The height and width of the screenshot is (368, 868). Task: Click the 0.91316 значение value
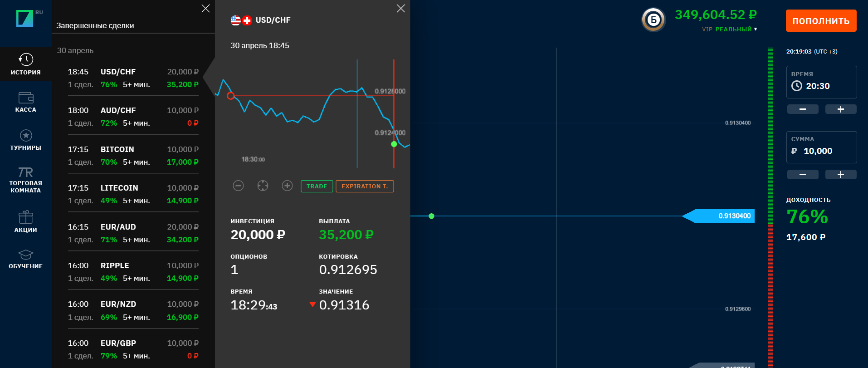344,305
